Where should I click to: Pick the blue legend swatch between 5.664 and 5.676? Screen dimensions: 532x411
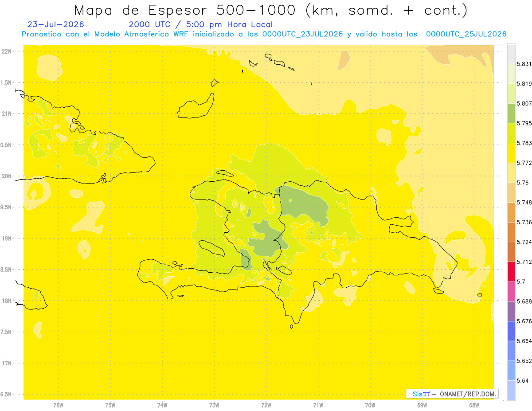point(511,331)
